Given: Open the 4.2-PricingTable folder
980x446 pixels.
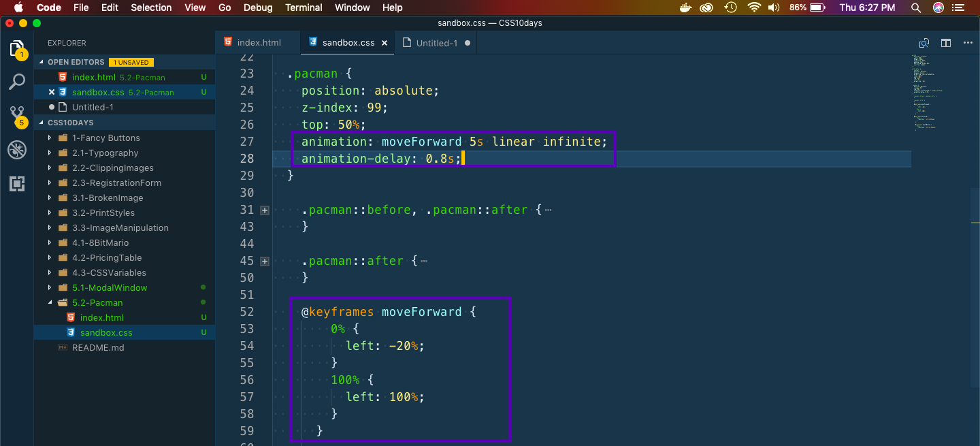Looking at the screenshot, I should click(107, 257).
